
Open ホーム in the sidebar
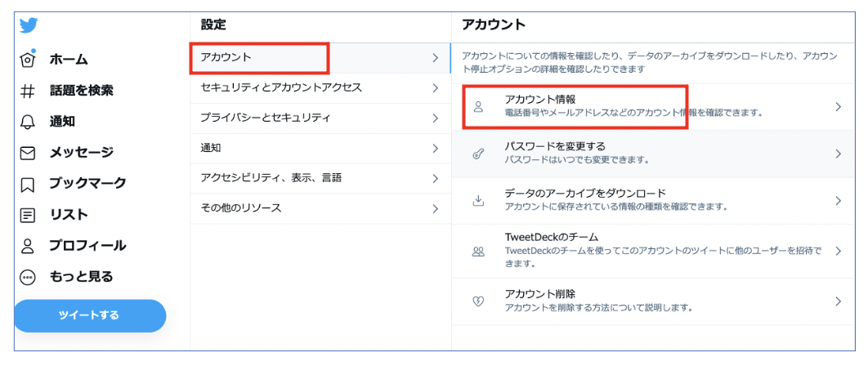click(69, 59)
